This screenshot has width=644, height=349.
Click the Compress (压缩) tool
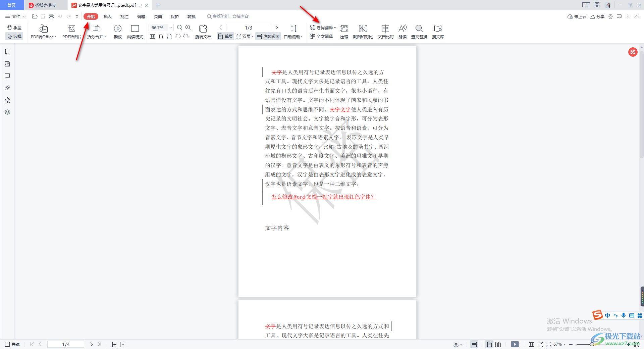344,32
